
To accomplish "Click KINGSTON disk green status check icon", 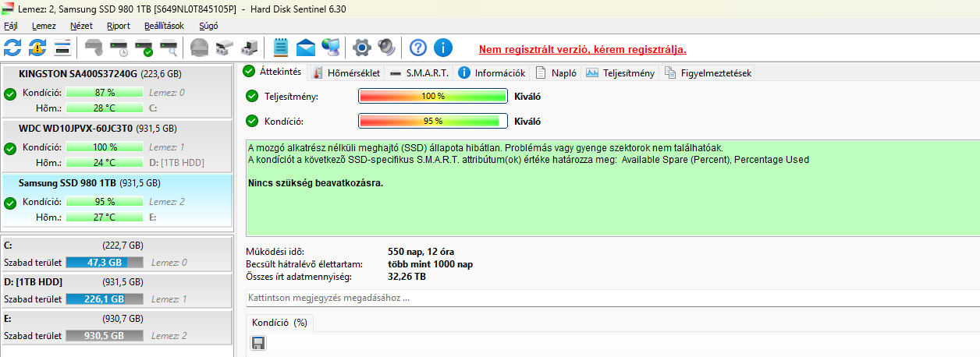I will coord(10,94).
